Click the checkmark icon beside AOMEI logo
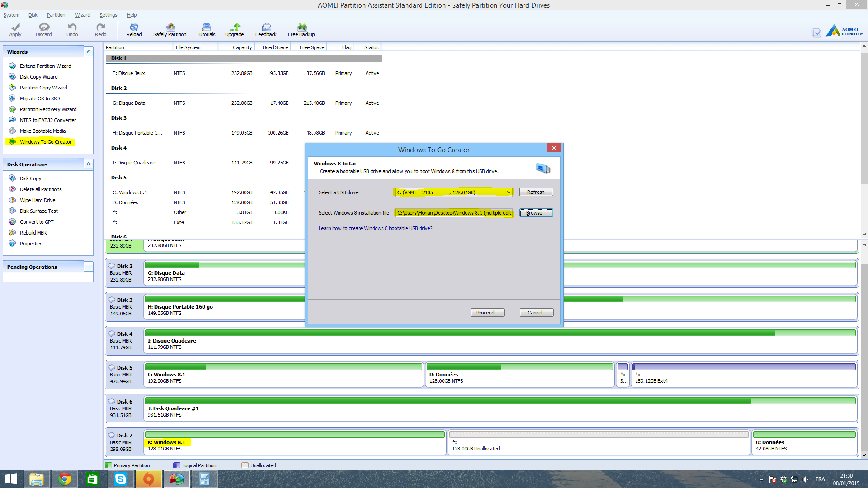This screenshot has height=488, width=868. tap(816, 33)
